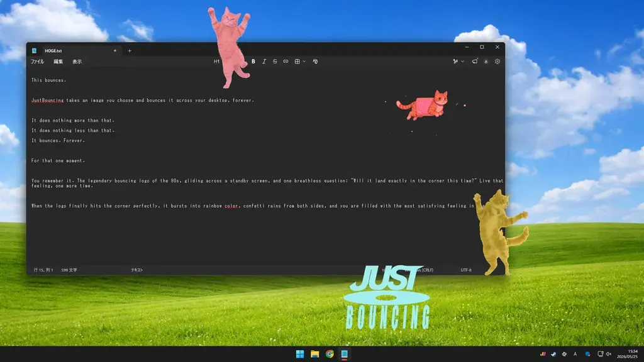Click the line 'For that one moment.'

click(x=58, y=160)
